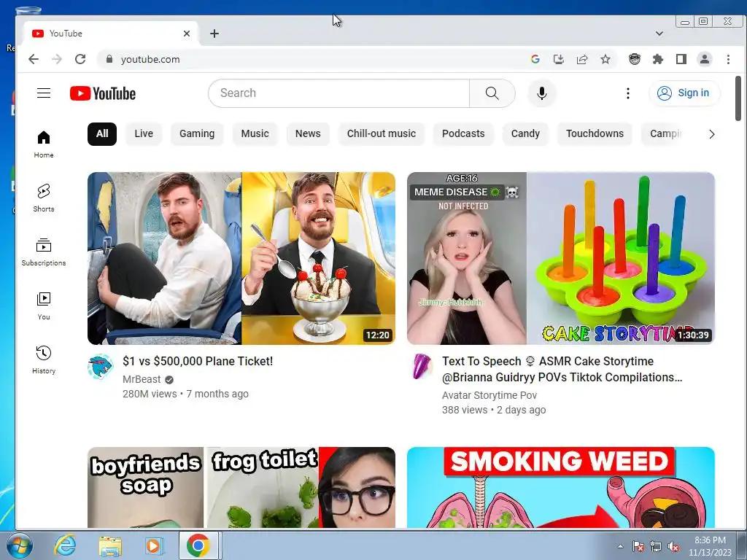
Task: Show hidden system tray icons
Action: [620, 546]
